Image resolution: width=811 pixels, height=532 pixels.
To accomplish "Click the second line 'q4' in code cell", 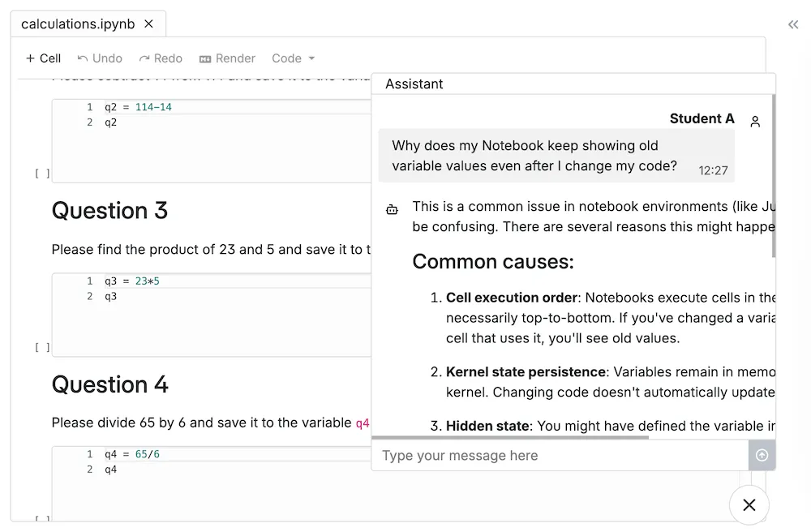I will pos(110,470).
